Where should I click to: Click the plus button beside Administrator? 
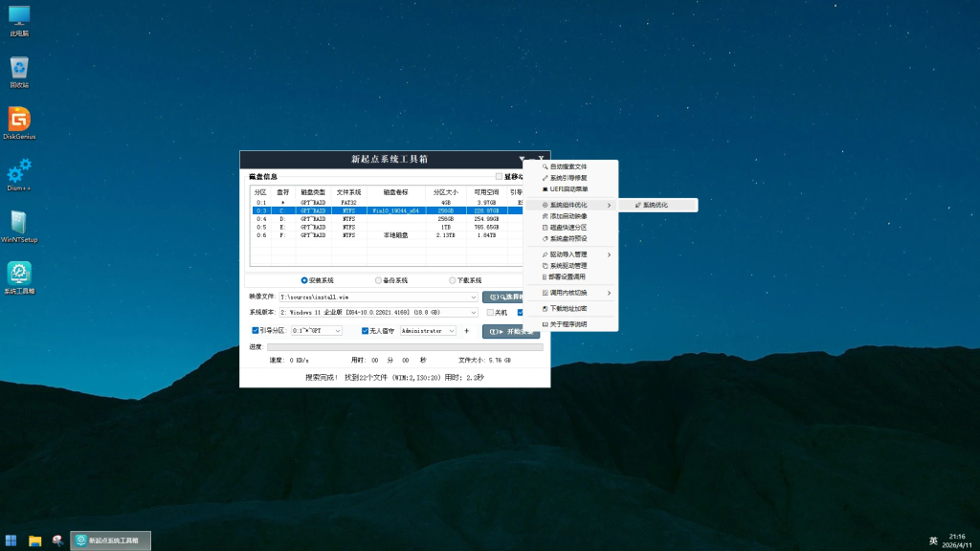467,331
